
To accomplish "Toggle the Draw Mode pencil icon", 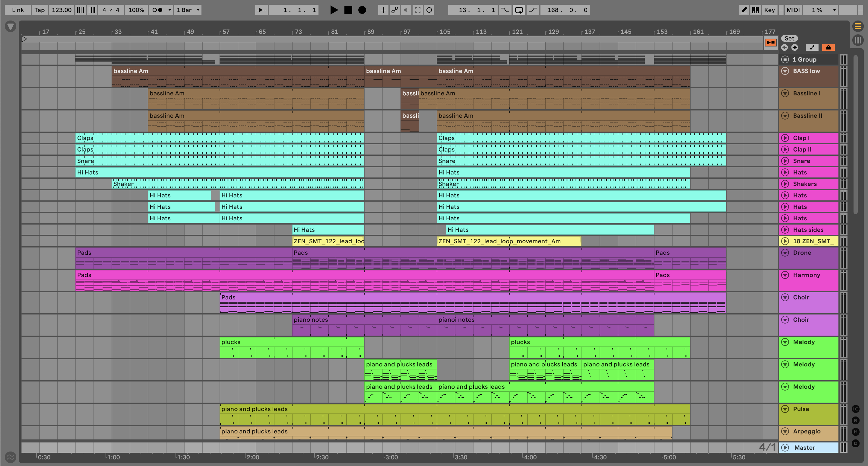I will pos(744,10).
